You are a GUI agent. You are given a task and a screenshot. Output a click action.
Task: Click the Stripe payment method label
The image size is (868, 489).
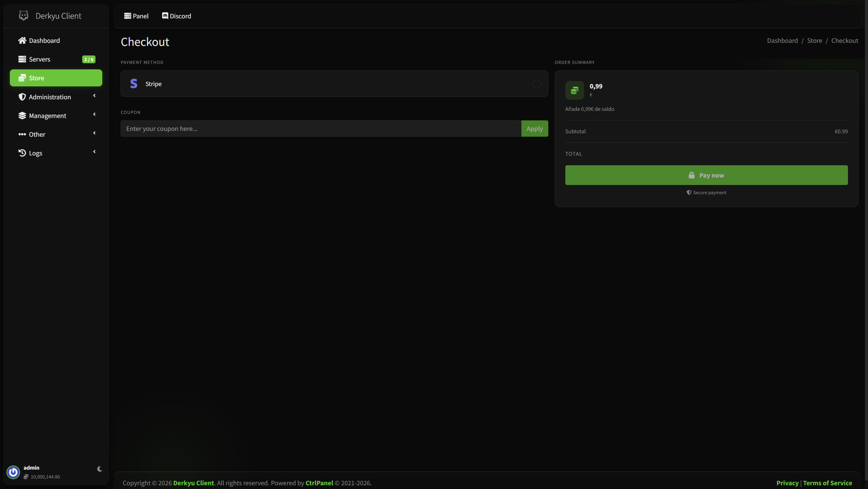coord(154,84)
